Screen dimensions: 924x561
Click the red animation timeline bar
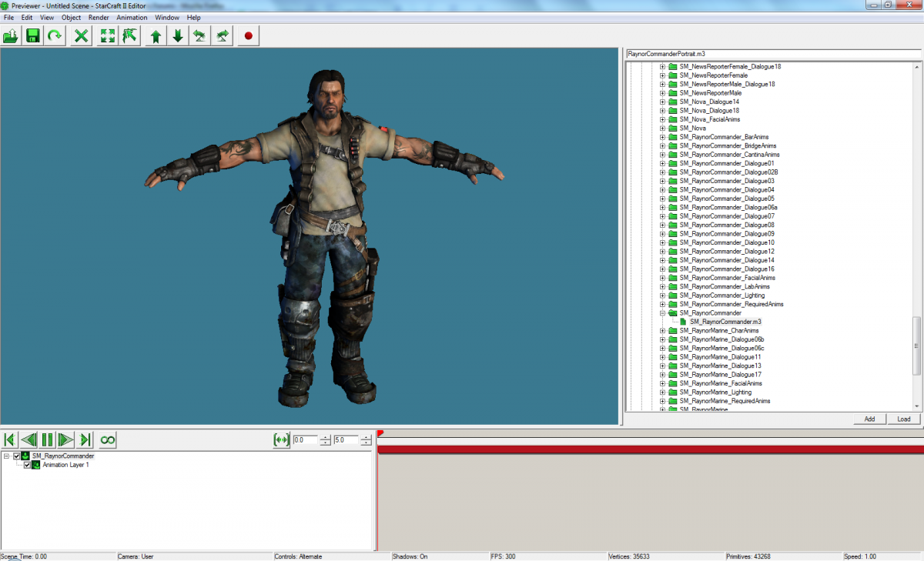651,450
